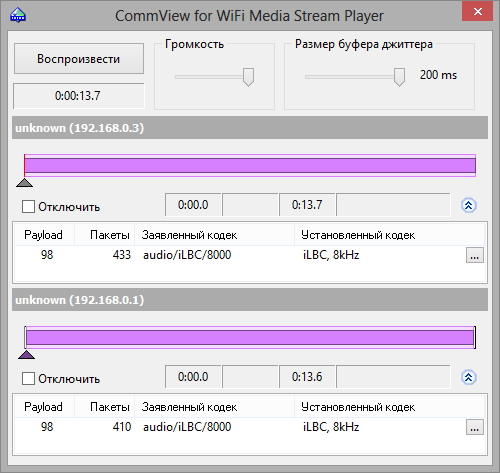Click iLBC, 8kHz in the 410-packet row

[x=331, y=427]
